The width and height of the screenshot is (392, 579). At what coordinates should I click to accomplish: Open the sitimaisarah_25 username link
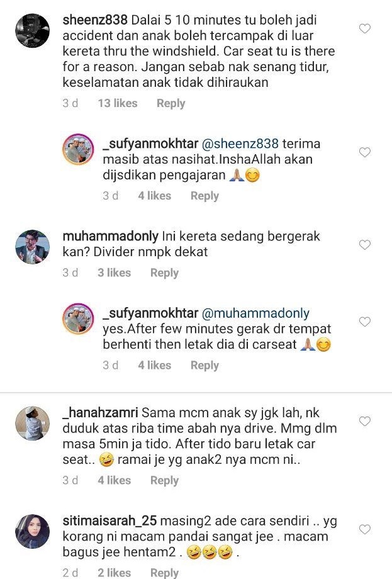109,520
